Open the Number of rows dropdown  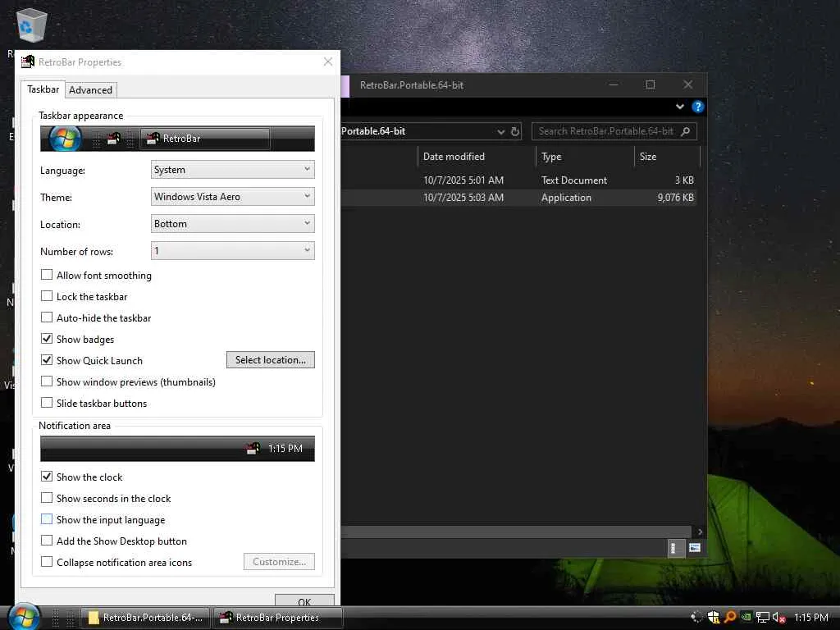coord(232,251)
